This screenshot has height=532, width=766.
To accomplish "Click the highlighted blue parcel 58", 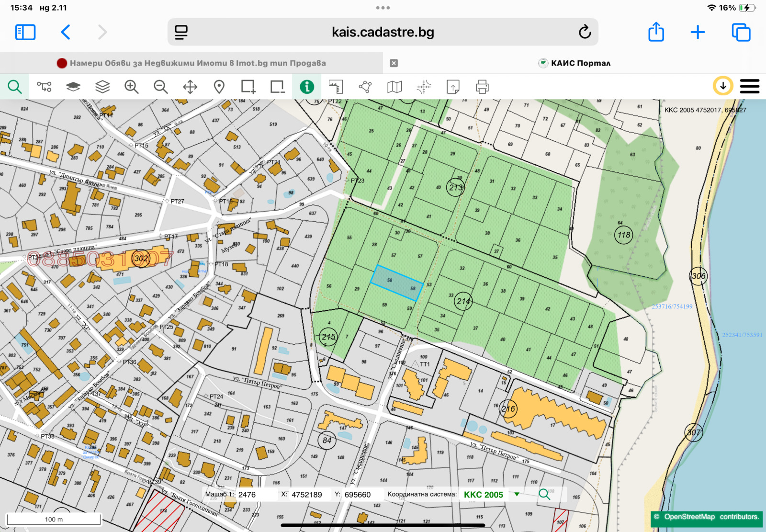I will (397, 283).
